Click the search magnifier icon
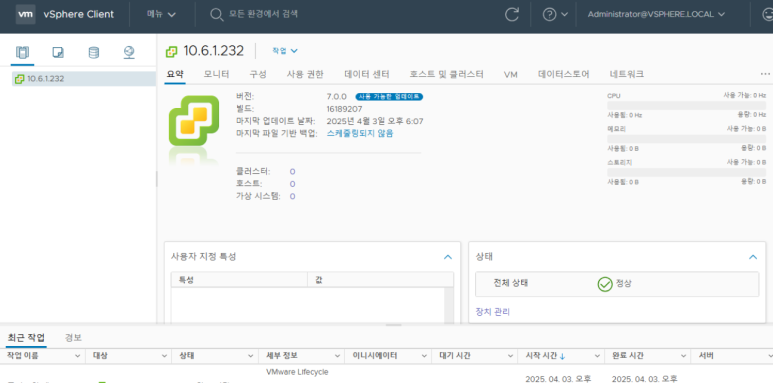The image size is (773, 383). tap(216, 14)
